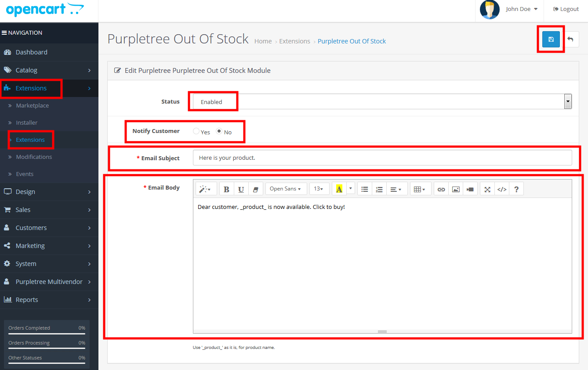Click the Orders Completed progress bar
The width and height of the screenshot is (588, 370).
pos(47,334)
